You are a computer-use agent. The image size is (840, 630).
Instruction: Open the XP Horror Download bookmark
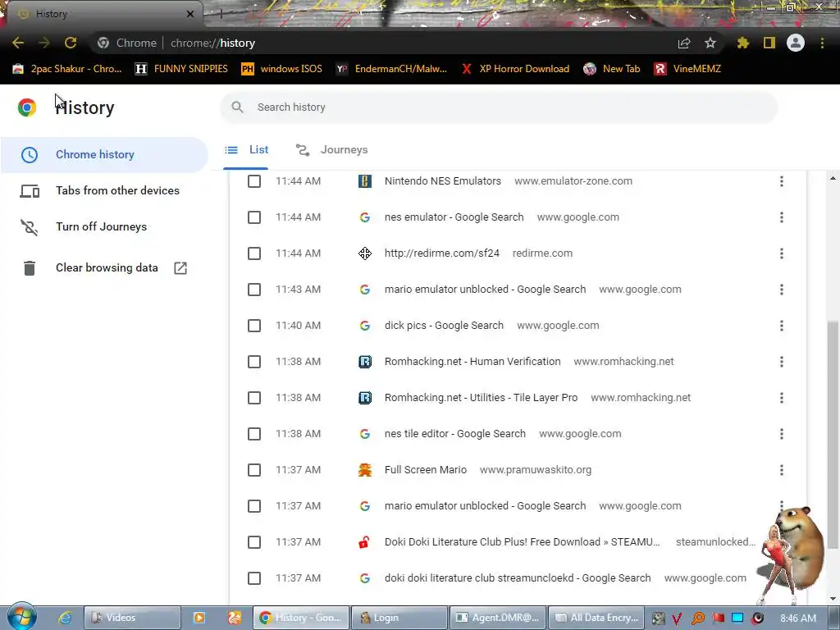[x=515, y=69]
